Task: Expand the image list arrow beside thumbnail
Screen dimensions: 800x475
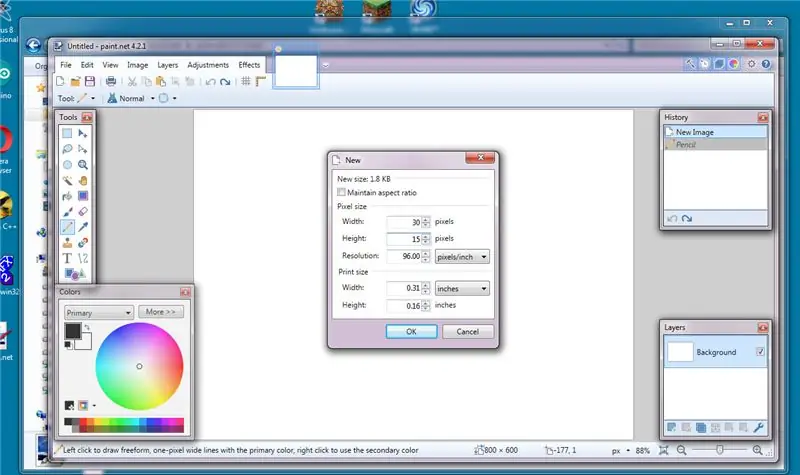Action: tap(326, 65)
